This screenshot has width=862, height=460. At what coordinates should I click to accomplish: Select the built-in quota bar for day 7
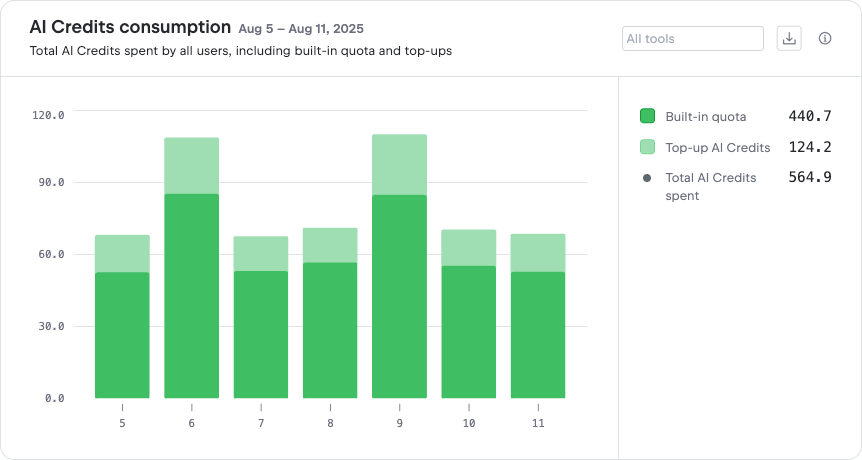[x=260, y=335]
